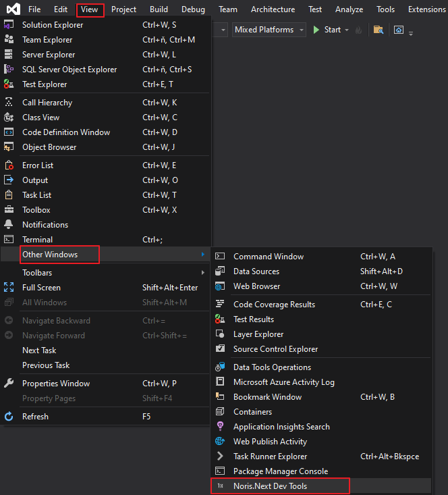This screenshot has width=448, height=495.
Task: Choose Package Manager Console
Action: (x=280, y=471)
